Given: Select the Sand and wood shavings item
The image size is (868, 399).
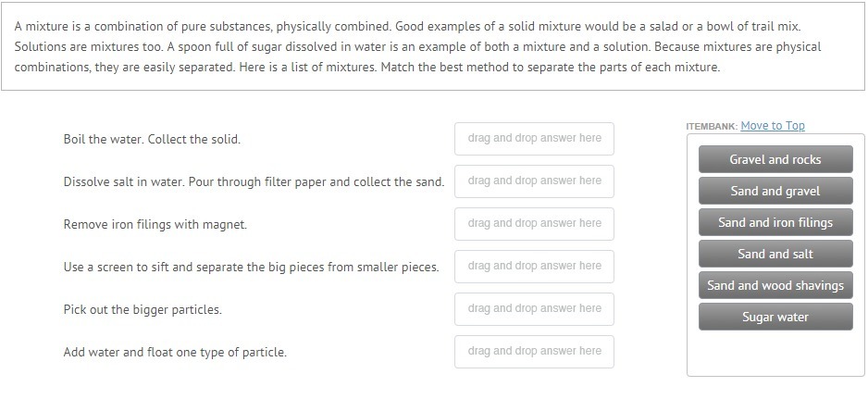Looking at the screenshot, I should point(775,285).
